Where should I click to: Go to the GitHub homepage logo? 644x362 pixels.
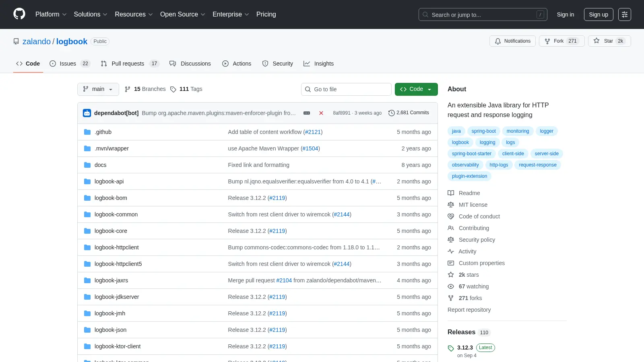point(19,14)
